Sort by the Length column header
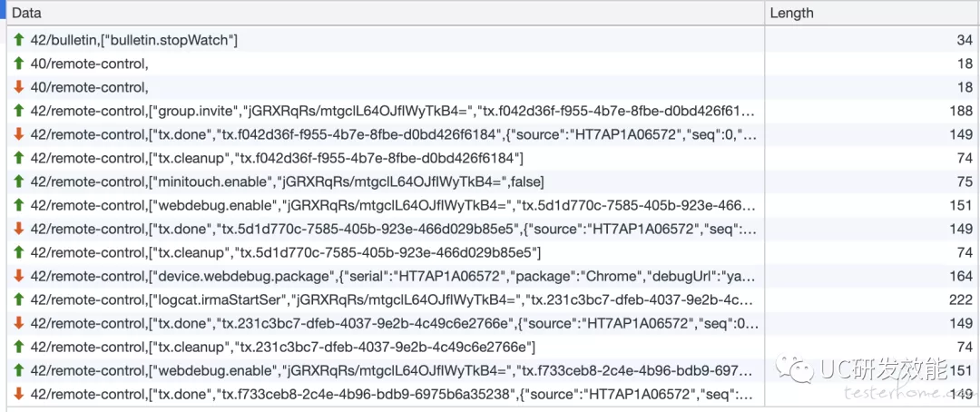Viewport: 980px width, 412px height. click(x=873, y=13)
